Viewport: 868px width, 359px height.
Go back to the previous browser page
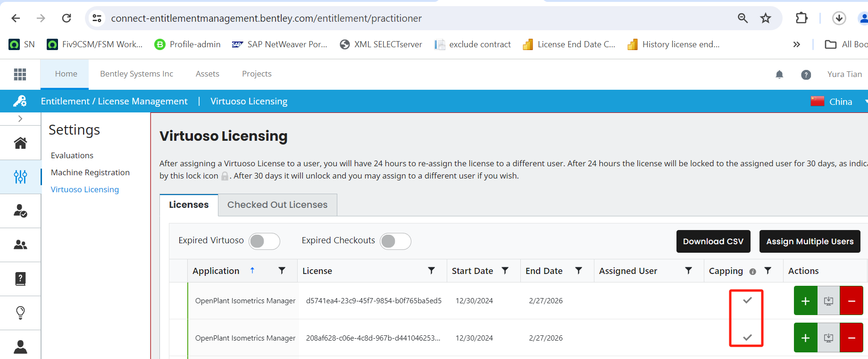click(16, 18)
